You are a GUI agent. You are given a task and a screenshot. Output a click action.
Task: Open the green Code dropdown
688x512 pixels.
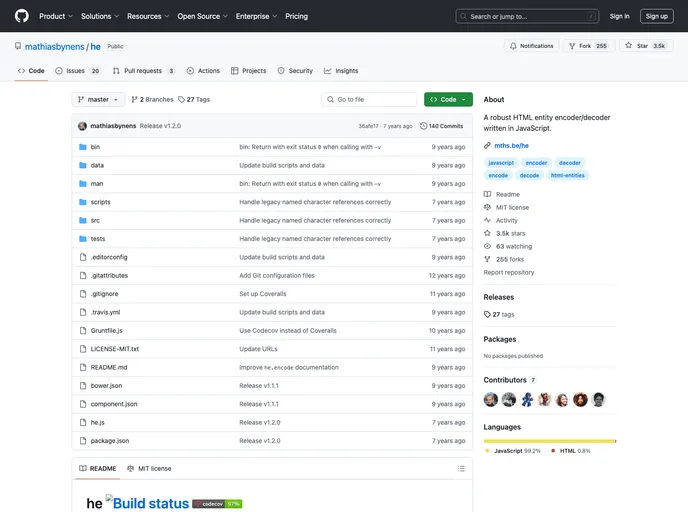448,100
